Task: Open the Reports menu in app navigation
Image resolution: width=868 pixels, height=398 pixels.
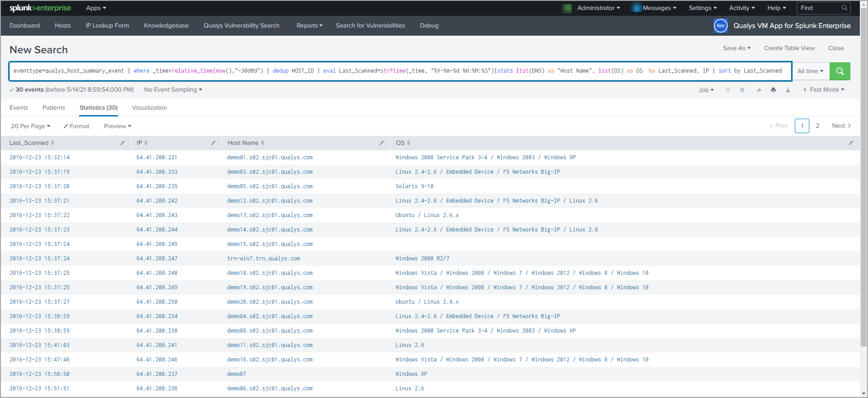Action: coord(309,26)
